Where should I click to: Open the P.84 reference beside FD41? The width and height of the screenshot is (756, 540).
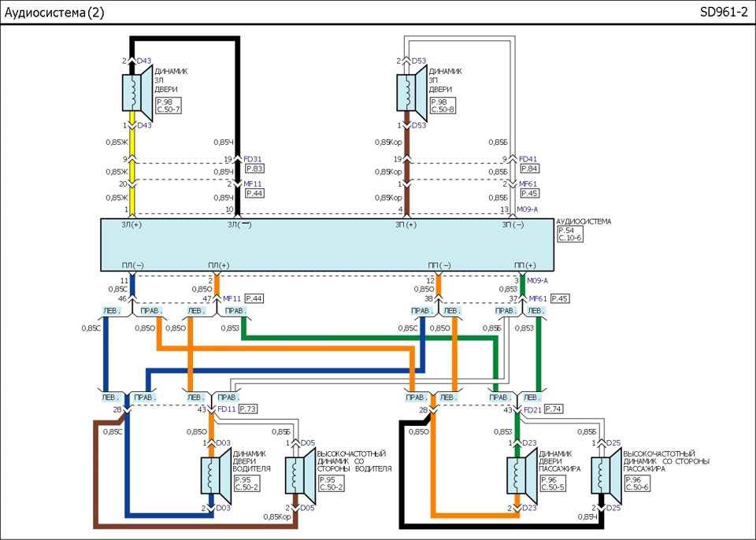pos(529,168)
